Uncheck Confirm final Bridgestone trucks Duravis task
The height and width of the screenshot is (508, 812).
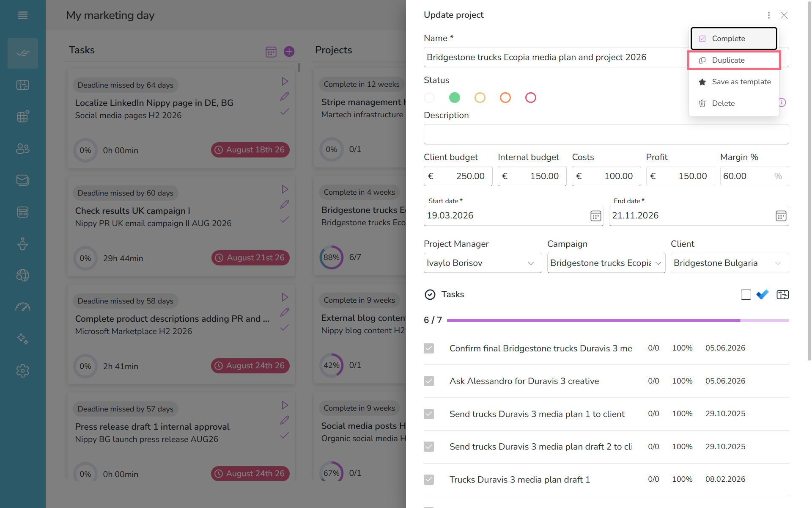[429, 348]
